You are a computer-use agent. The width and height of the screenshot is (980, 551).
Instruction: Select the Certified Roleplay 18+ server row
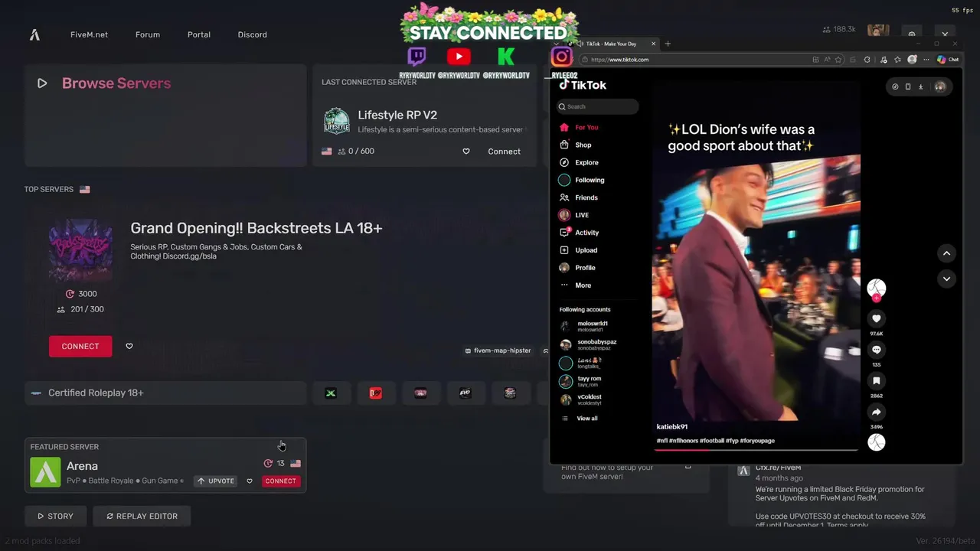point(165,393)
